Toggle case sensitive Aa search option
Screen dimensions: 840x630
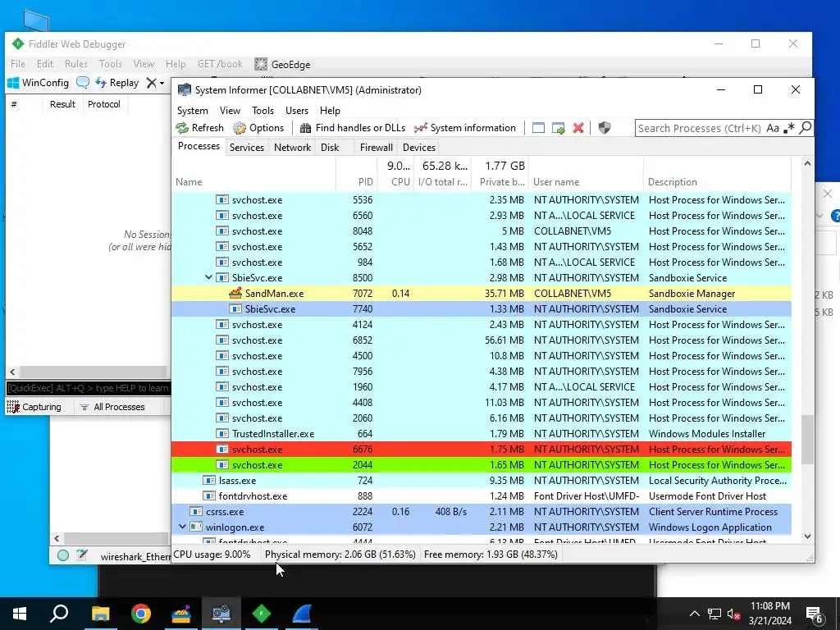773,128
